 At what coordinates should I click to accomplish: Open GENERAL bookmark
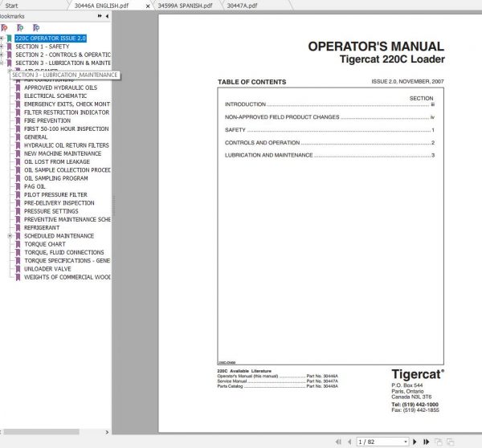point(35,137)
